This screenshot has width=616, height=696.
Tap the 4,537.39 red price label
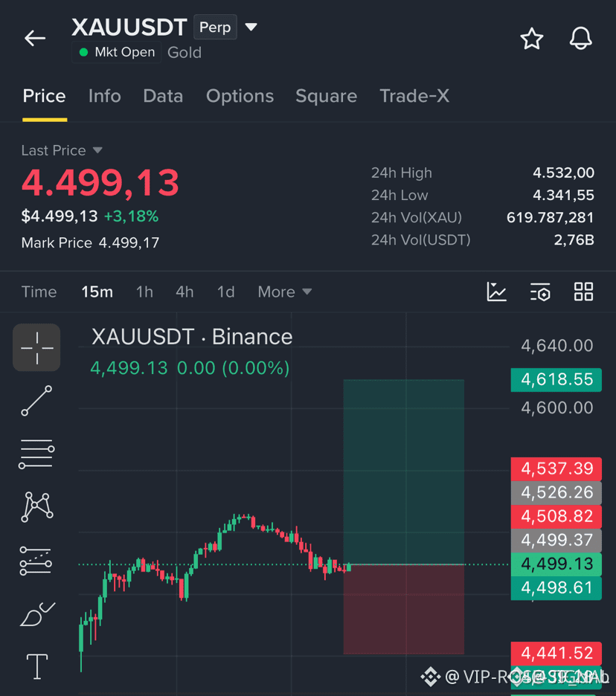(x=556, y=468)
